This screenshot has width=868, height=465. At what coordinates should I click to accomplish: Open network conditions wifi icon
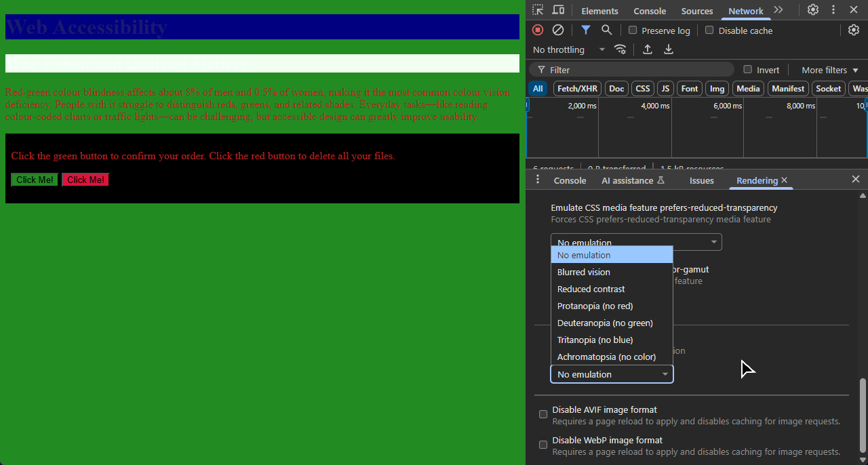pyautogui.click(x=620, y=49)
